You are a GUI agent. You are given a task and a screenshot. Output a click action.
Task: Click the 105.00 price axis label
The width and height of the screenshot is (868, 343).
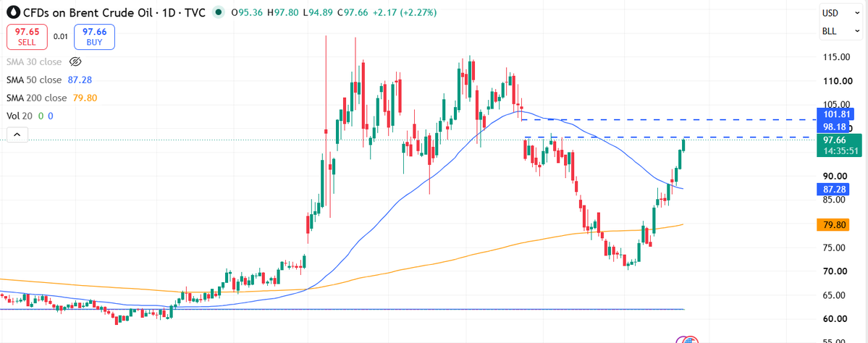836,104
